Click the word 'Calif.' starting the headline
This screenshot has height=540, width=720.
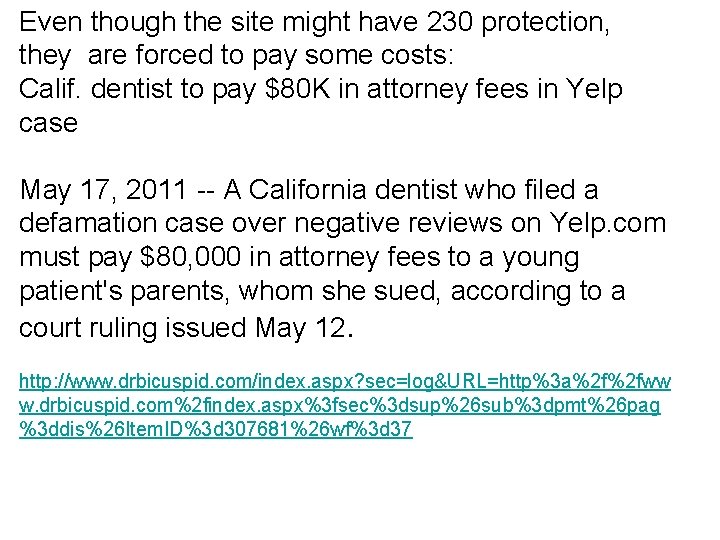(50, 89)
